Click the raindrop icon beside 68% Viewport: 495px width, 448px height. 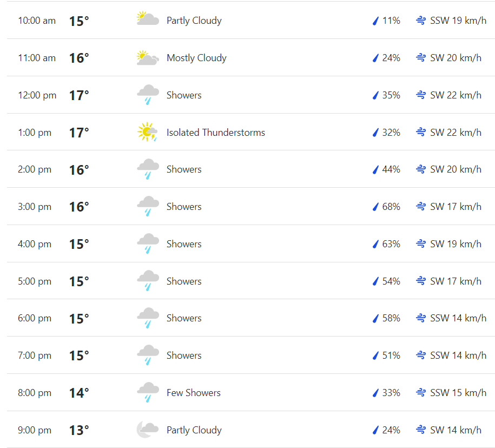375,207
